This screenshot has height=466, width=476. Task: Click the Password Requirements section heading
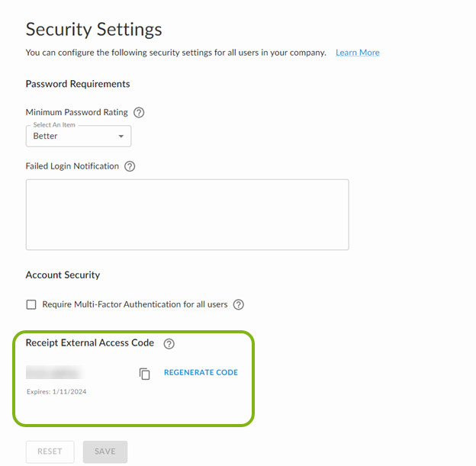78,84
